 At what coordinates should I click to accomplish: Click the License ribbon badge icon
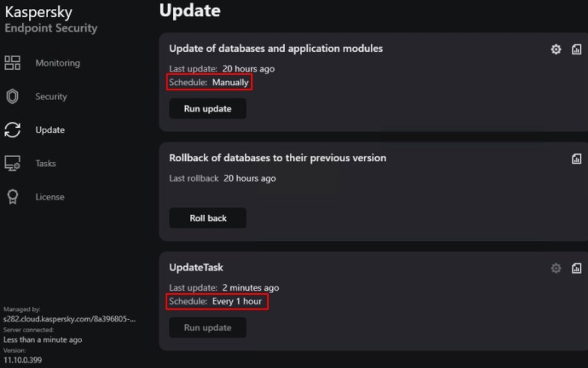coord(12,197)
